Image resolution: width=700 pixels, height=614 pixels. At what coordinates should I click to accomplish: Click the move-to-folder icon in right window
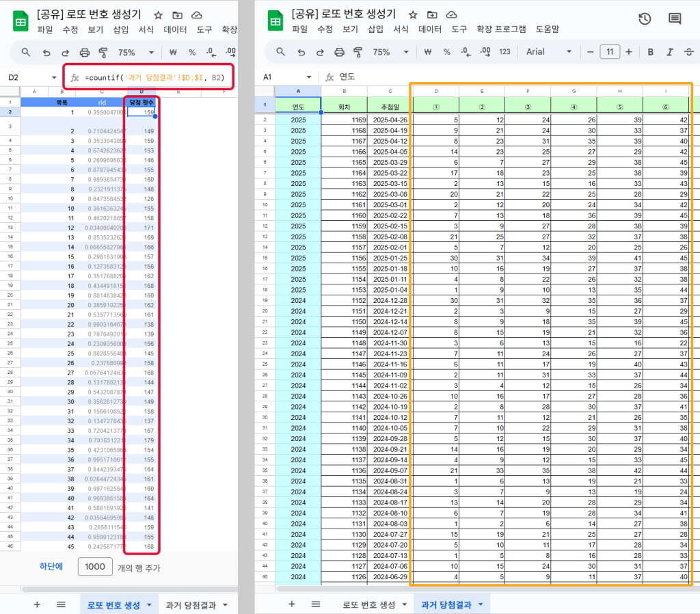pyautogui.click(x=432, y=14)
